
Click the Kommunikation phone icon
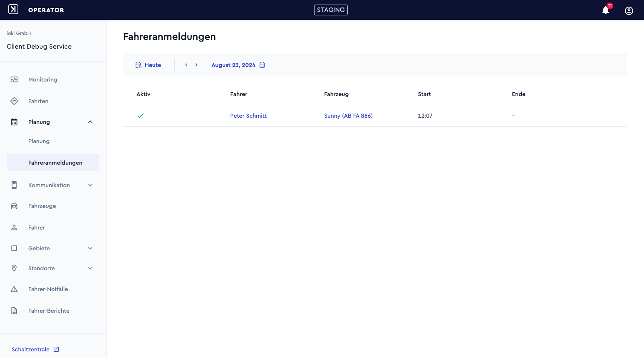coord(14,185)
